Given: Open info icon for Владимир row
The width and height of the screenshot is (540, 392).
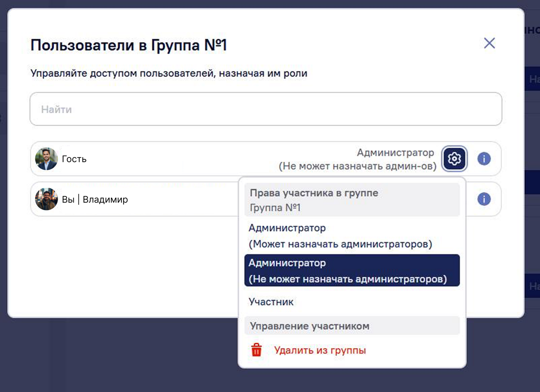Looking at the screenshot, I should click(x=484, y=199).
